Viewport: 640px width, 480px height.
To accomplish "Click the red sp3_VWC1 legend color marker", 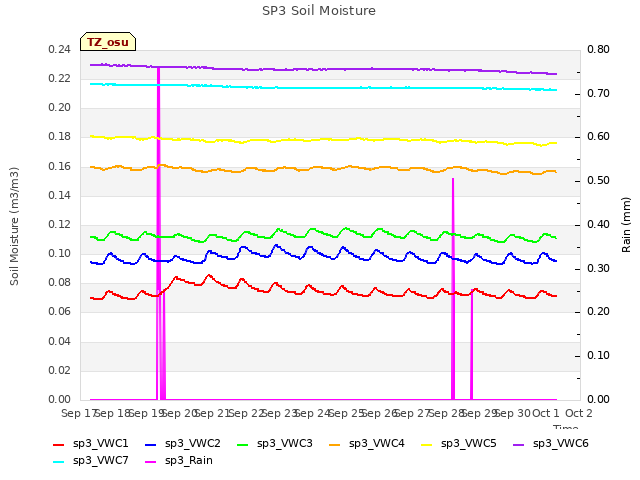I will (x=59, y=444).
